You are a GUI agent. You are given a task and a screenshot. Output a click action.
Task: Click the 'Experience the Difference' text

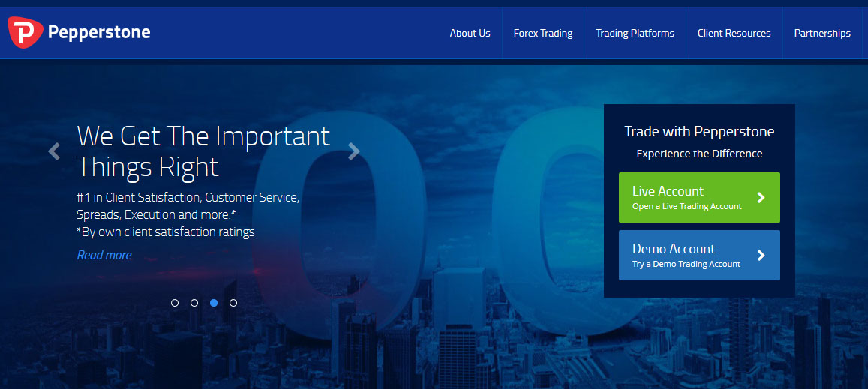coord(699,154)
